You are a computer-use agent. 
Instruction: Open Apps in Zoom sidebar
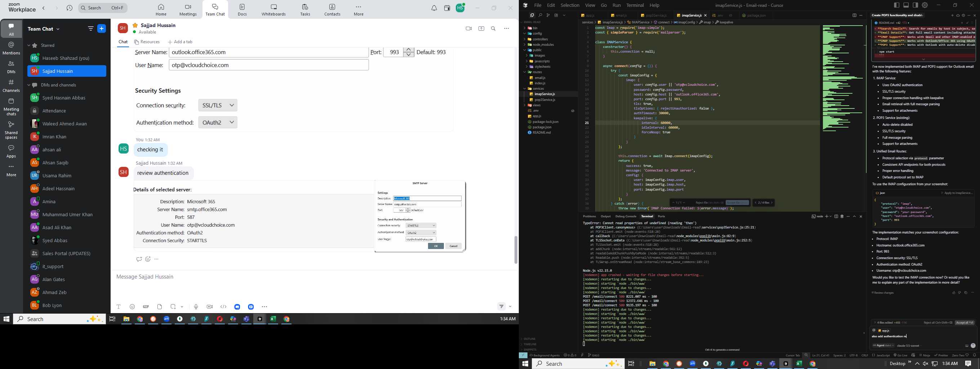click(x=11, y=151)
